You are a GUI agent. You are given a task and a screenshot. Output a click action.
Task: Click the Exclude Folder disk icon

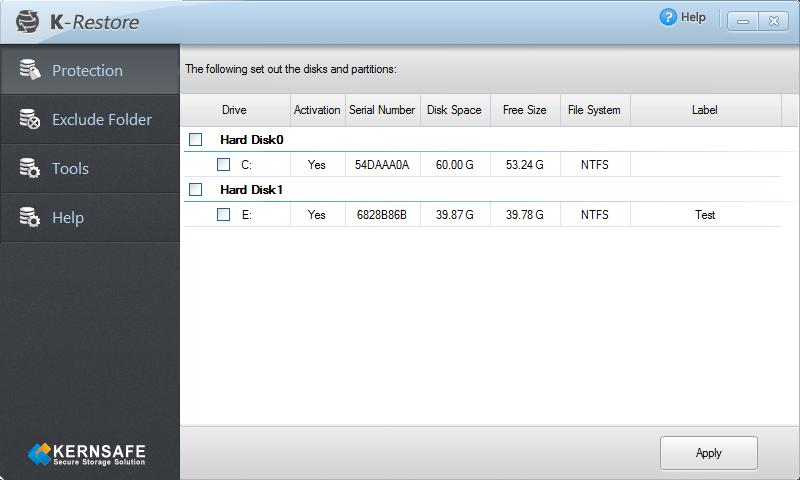point(30,119)
